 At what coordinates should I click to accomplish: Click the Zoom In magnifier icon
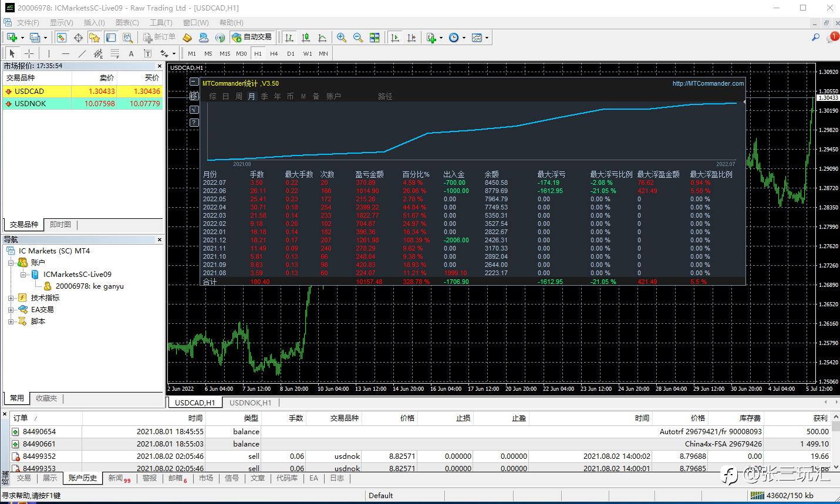[x=341, y=38]
